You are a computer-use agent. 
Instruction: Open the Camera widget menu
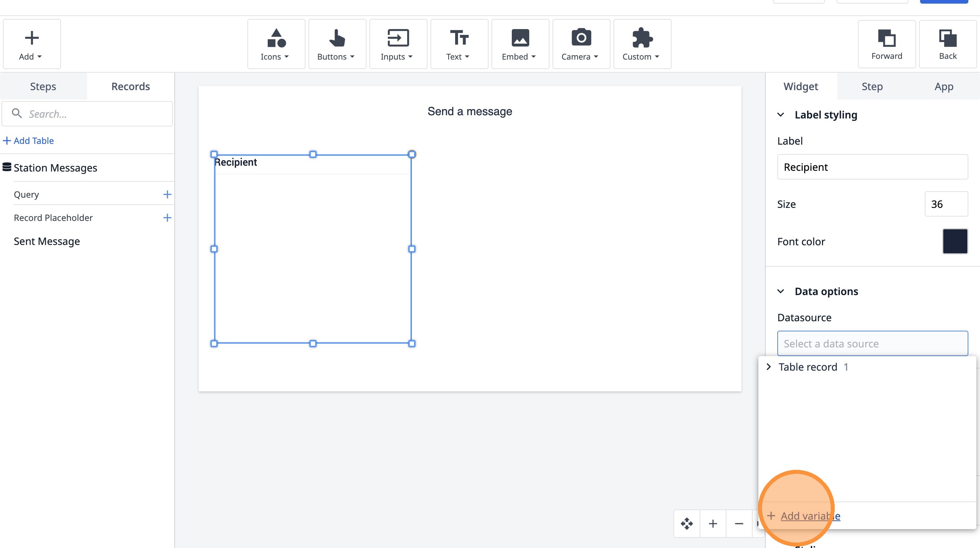pos(580,44)
